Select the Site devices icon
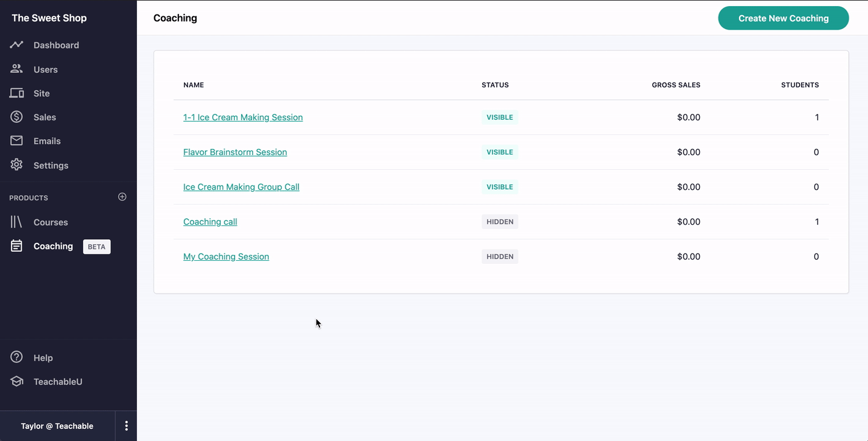Image resolution: width=868 pixels, height=441 pixels. (x=16, y=93)
